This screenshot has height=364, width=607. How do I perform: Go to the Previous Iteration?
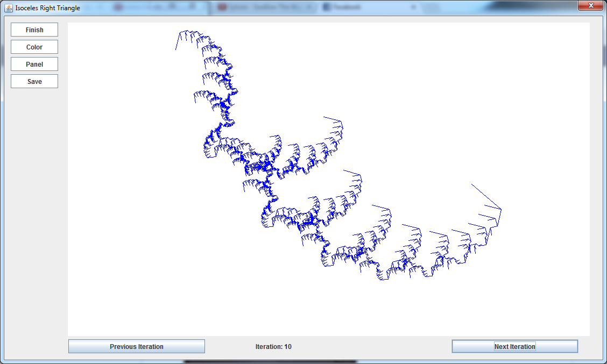coord(137,347)
